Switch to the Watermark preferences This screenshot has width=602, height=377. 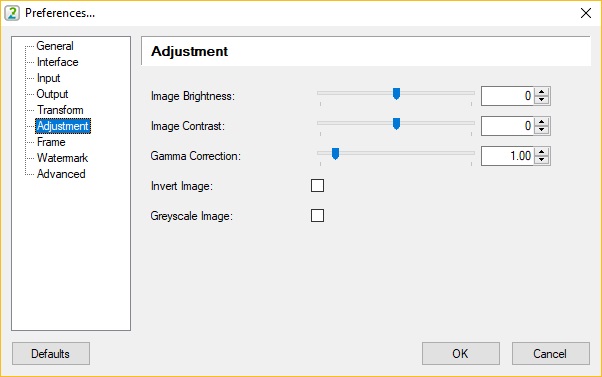[x=62, y=158]
